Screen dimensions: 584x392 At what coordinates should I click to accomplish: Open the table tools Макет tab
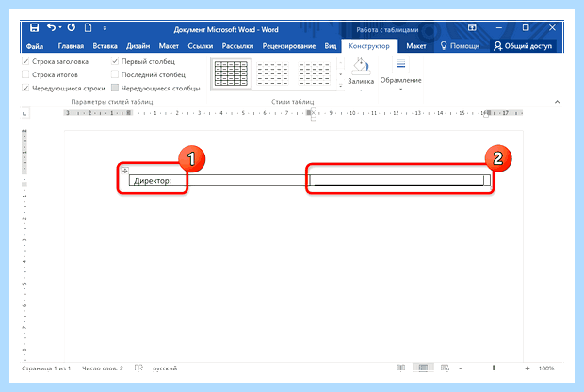[x=416, y=46]
